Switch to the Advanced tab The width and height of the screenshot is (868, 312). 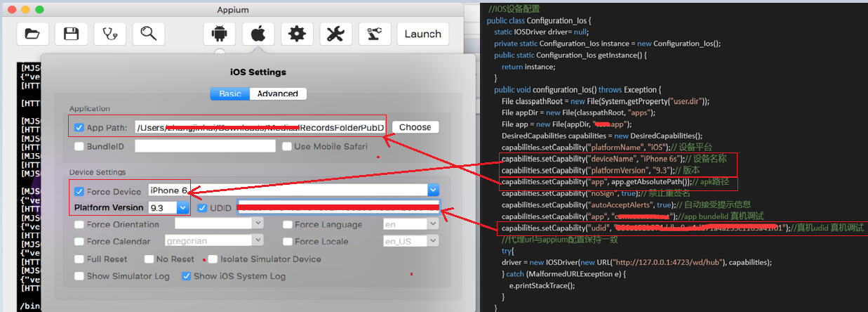coord(278,93)
